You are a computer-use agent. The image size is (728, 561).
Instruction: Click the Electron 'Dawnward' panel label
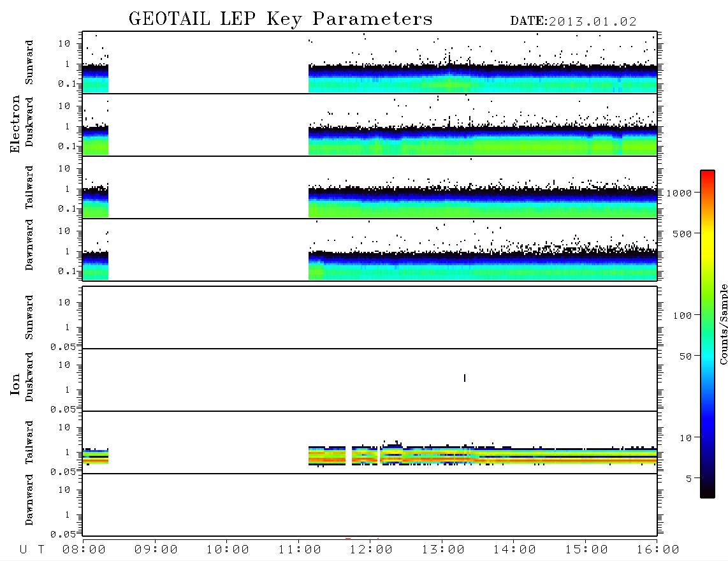coord(29,245)
